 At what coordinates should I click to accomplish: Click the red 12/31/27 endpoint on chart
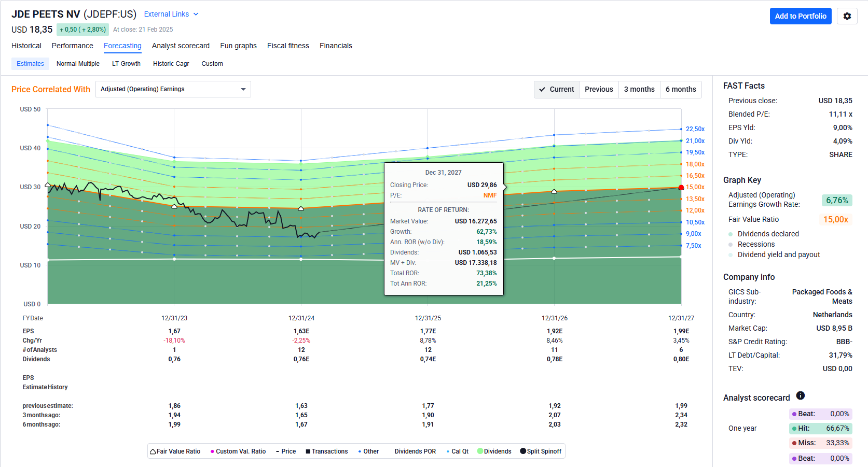tap(681, 187)
